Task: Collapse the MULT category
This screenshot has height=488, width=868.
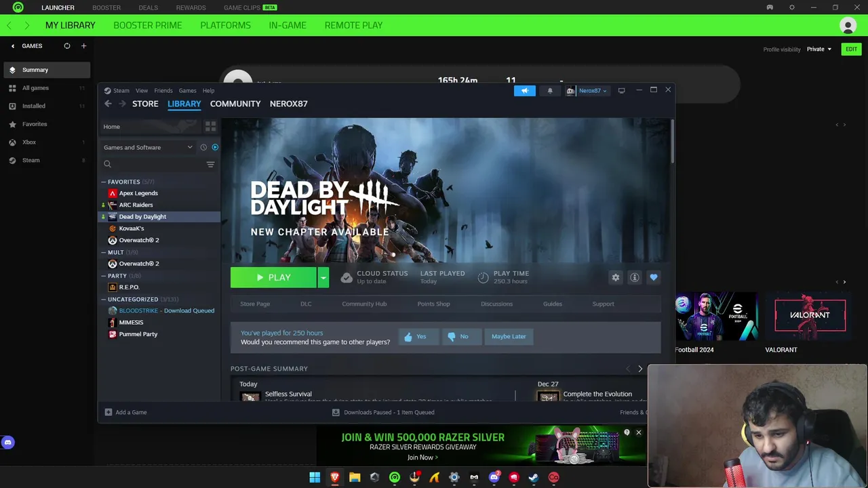Action: pos(104,252)
